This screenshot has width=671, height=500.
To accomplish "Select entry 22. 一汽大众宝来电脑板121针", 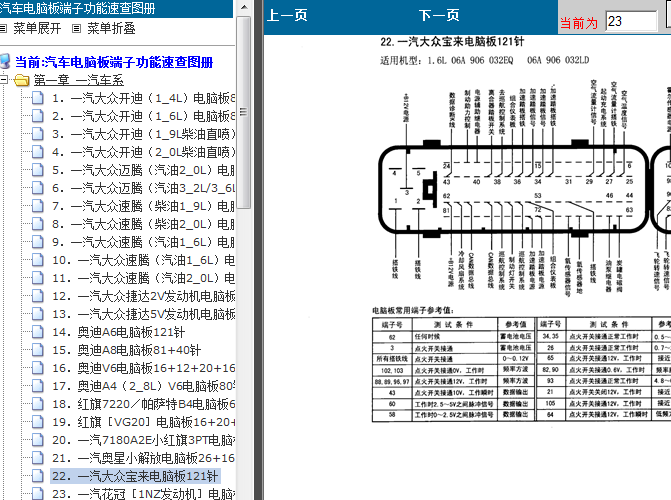I will 135,476.
